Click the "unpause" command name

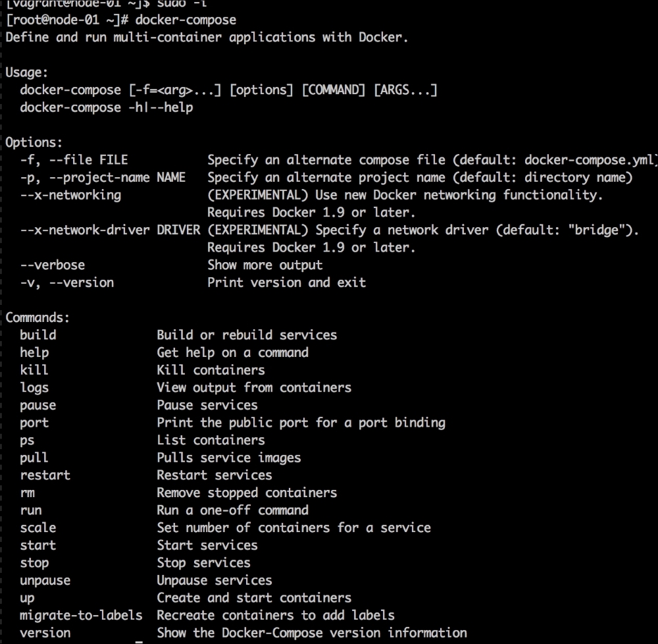click(45, 581)
